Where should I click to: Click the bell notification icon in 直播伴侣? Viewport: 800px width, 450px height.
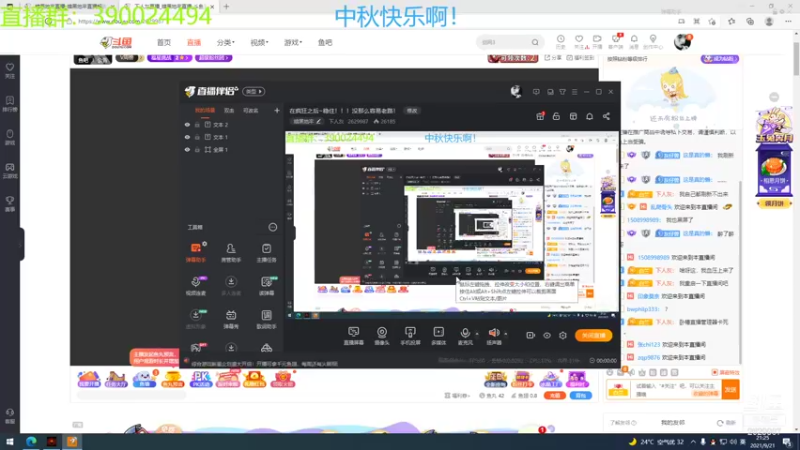tap(589, 116)
